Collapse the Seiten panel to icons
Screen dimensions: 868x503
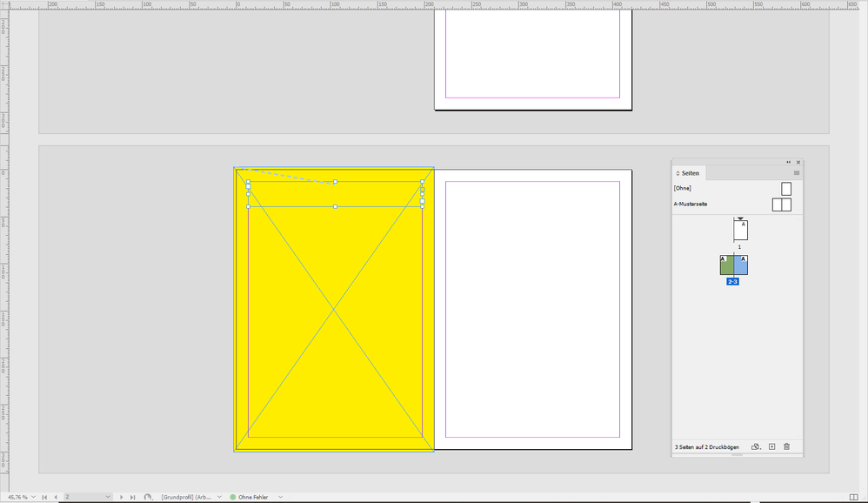tap(788, 163)
